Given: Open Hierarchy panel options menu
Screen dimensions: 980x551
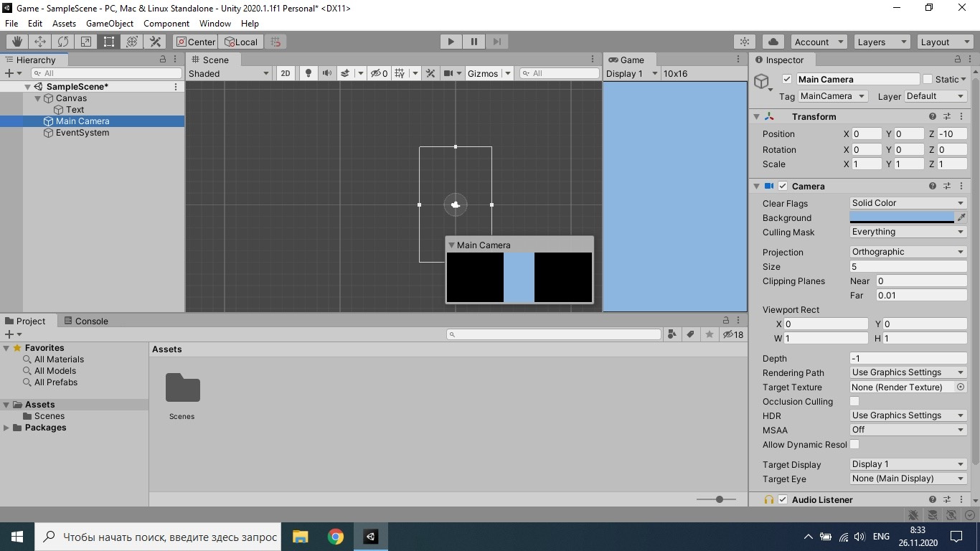Looking at the screenshot, I should [x=176, y=60].
